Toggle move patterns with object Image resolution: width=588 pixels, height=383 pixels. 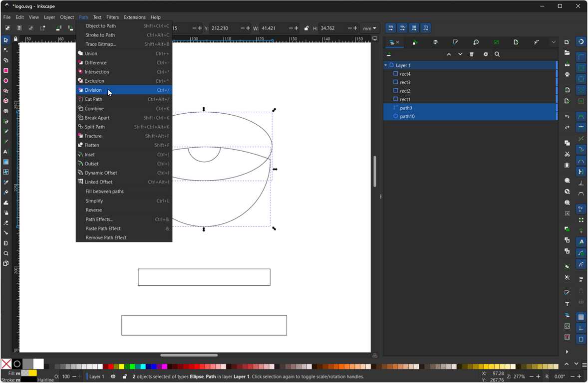(425, 28)
